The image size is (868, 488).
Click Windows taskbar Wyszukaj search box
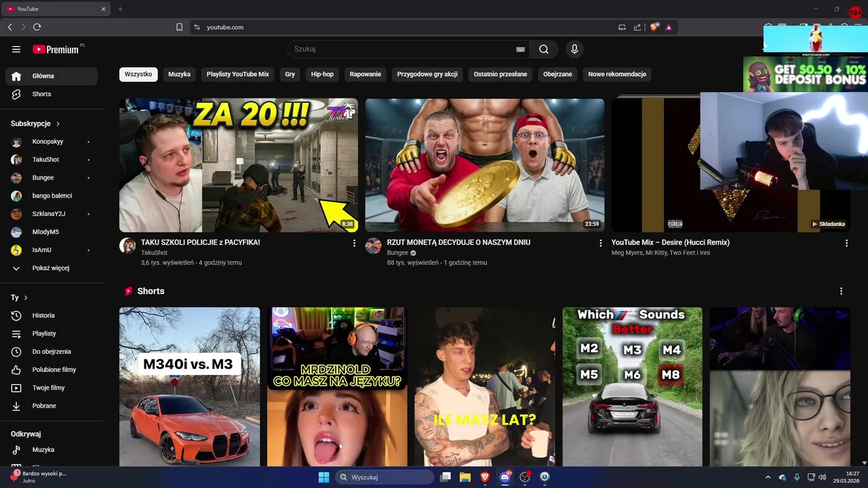point(385,477)
